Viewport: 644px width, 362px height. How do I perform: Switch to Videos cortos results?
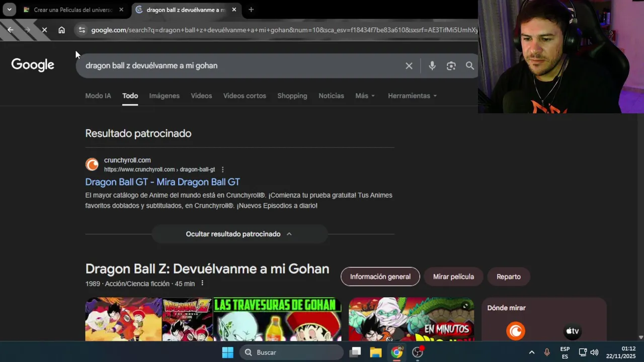tap(245, 96)
